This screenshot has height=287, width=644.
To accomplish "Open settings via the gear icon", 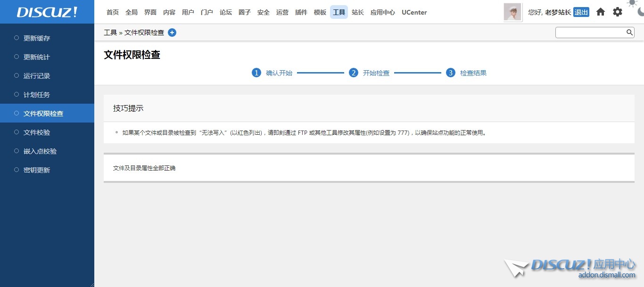I will [x=617, y=12].
